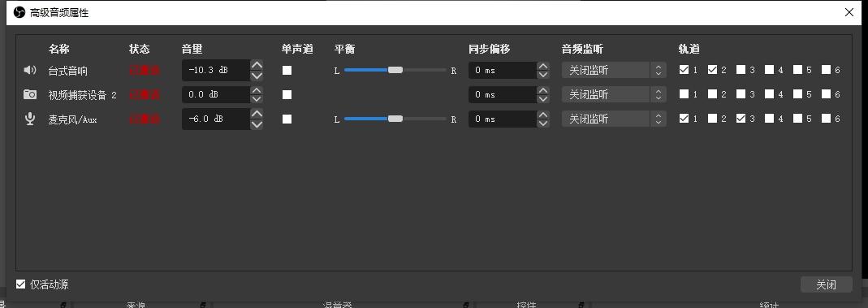Increase 台式音响 volume with up arrow
Viewport: 868px width, 308px height.
[257, 65]
